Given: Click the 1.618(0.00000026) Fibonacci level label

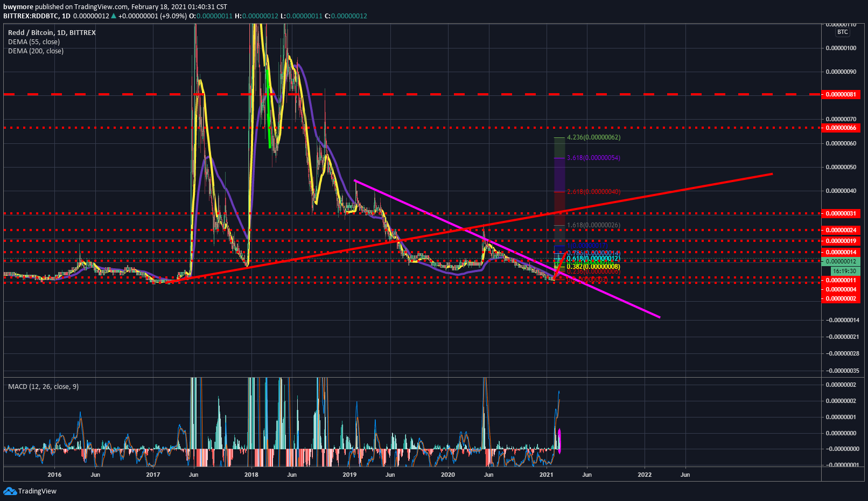Looking at the screenshot, I should click(593, 225).
